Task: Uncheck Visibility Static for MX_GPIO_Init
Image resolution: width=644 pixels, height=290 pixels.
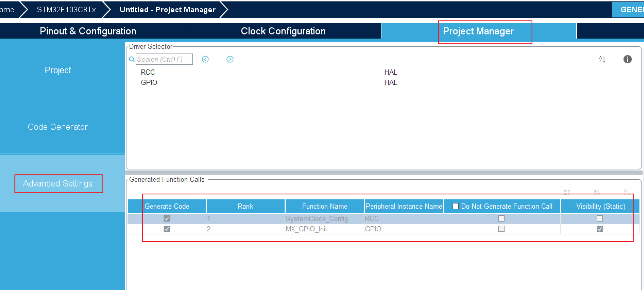Action: coord(600,229)
